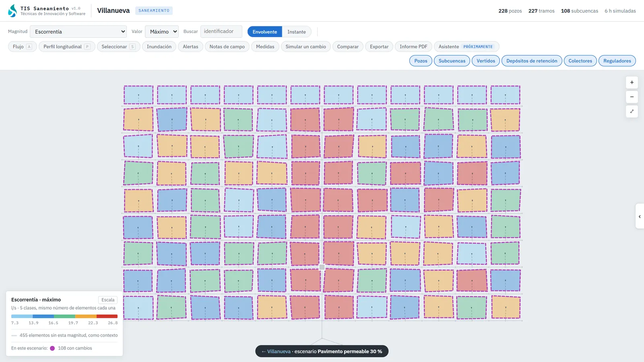Switch to Instante mode
The height and width of the screenshot is (362, 644).
(297, 32)
